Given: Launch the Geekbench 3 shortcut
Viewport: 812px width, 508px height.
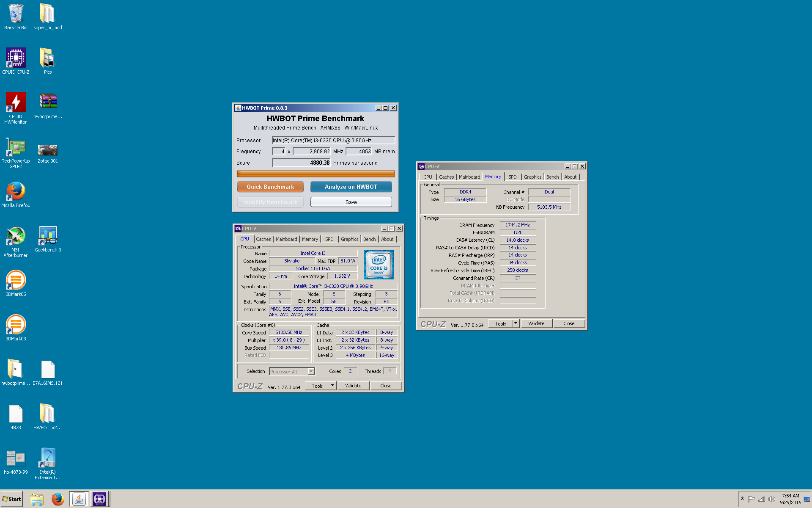Looking at the screenshot, I should [x=47, y=239].
